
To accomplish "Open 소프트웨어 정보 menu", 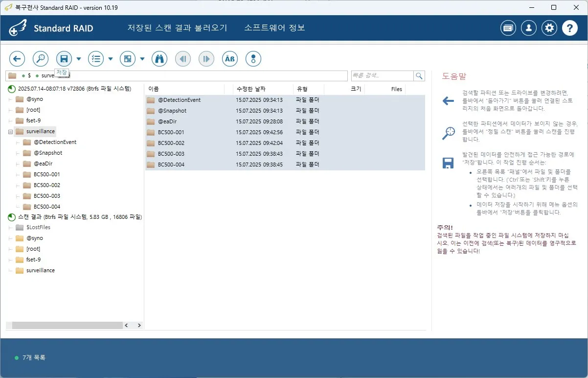I will pyautogui.click(x=274, y=28).
